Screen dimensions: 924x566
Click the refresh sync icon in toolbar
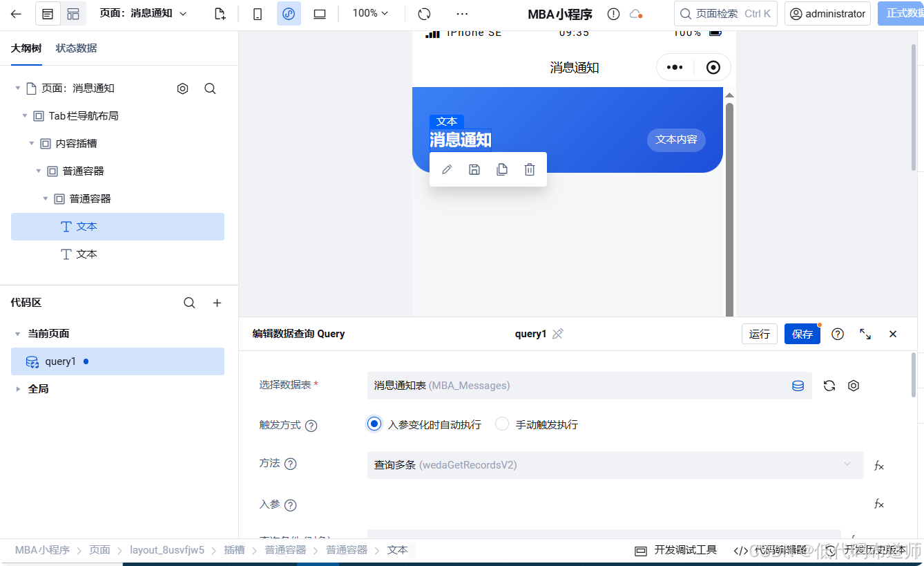click(425, 14)
